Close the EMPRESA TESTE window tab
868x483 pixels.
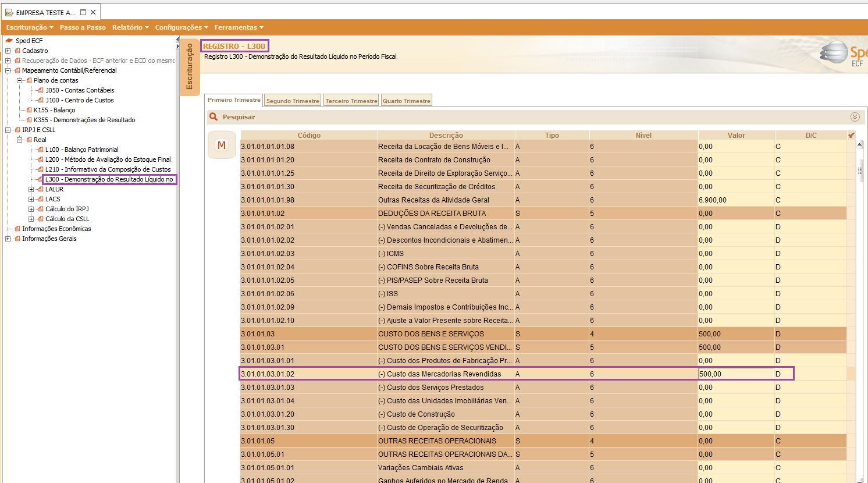click(93, 12)
